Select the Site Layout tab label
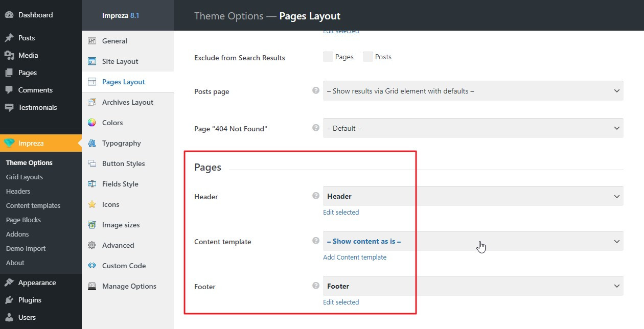 click(x=120, y=61)
